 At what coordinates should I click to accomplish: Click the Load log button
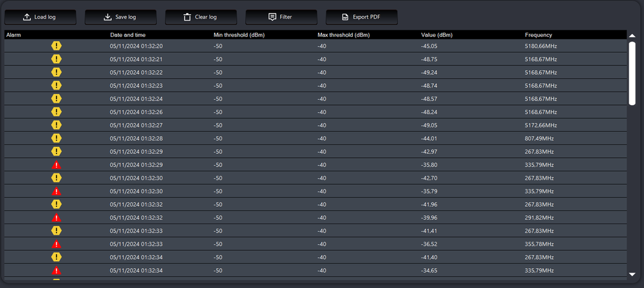(40, 17)
